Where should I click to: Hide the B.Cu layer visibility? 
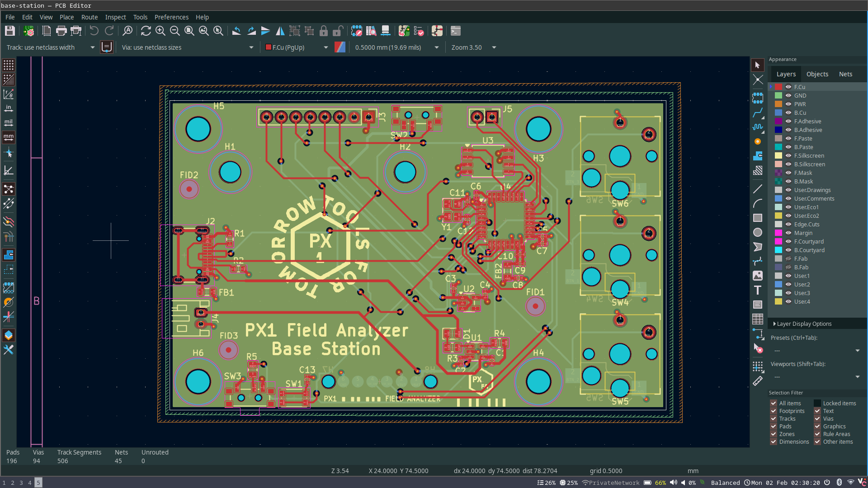788,113
